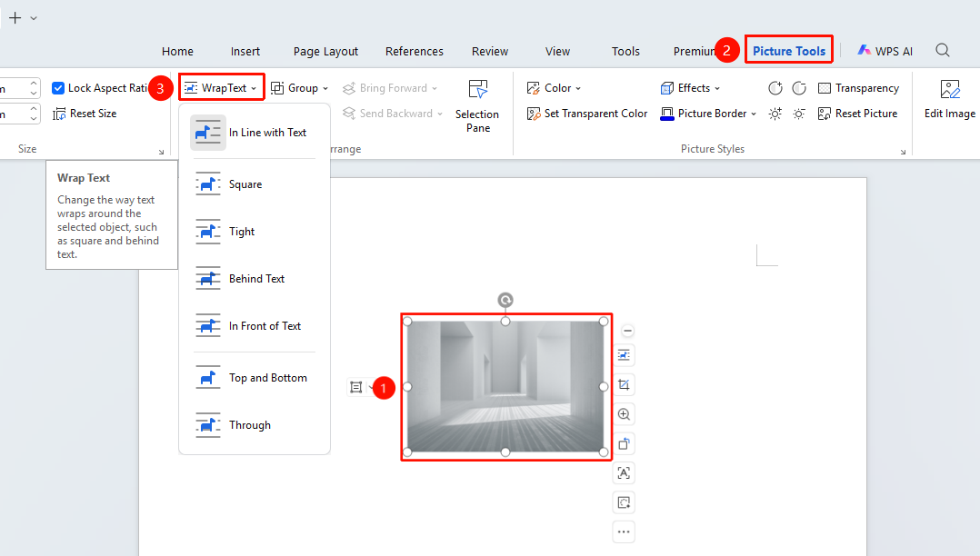Click the text extraction icon beside the picture

(x=624, y=473)
